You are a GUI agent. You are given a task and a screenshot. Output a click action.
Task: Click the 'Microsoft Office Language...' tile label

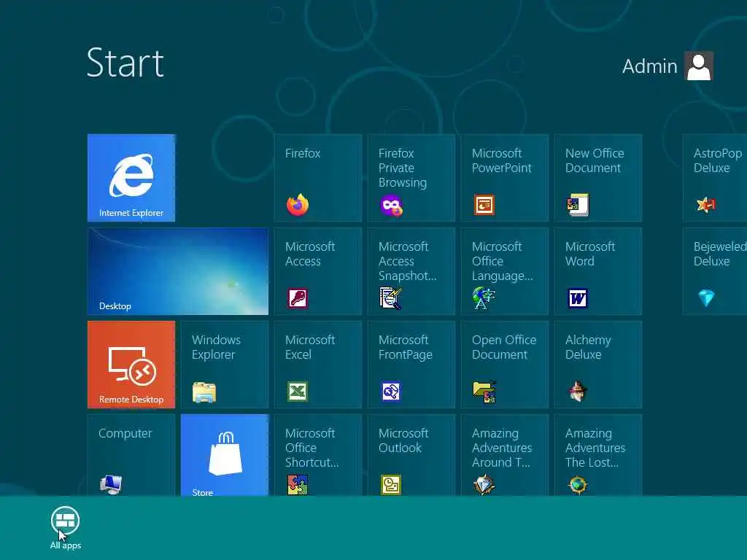[x=502, y=261]
